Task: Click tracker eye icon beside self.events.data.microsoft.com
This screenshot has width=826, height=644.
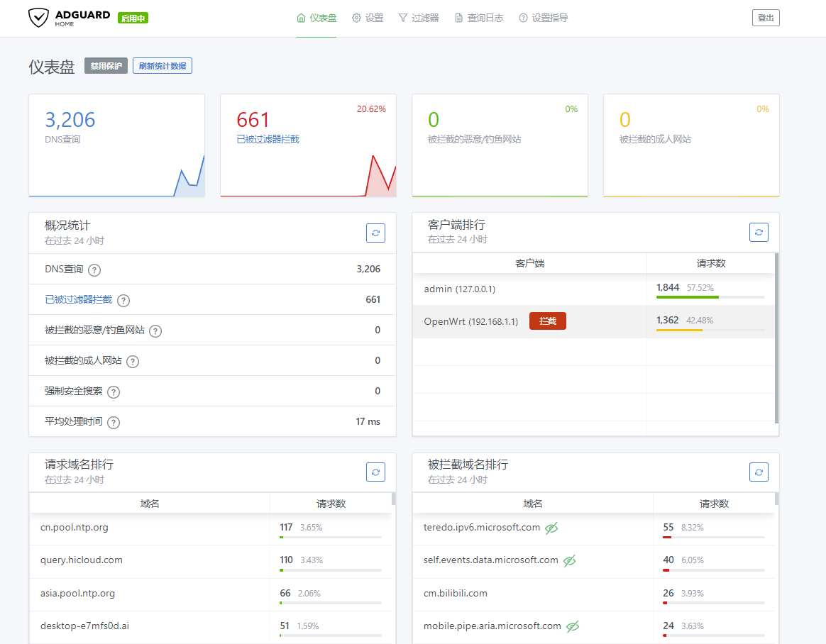Action: click(569, 561)
